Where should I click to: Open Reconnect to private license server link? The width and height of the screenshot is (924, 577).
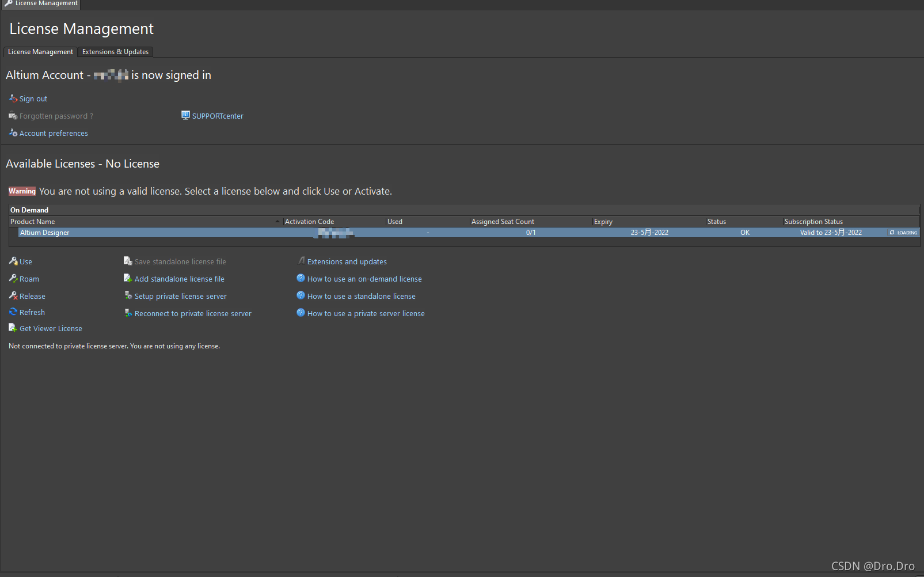pyautogui.click(x=193, y=314)
